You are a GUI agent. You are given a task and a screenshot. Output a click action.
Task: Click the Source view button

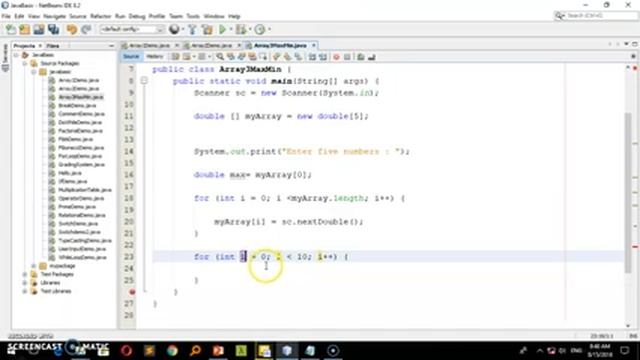(x=131, y=57)
